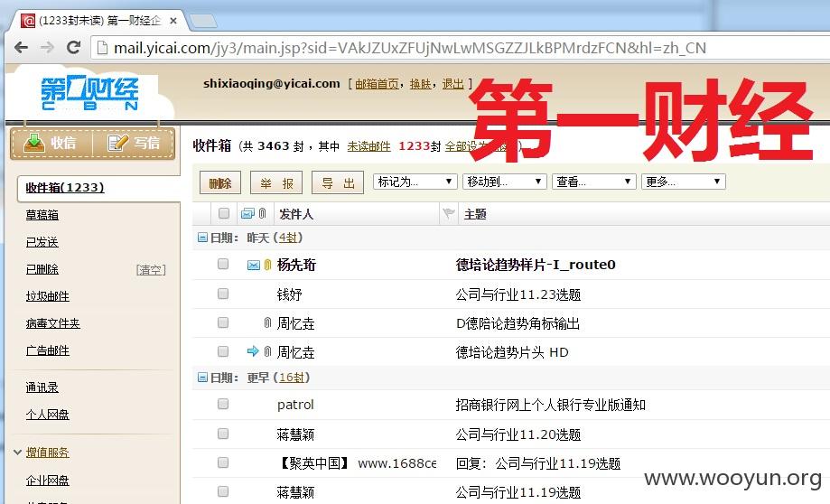Tick checkbox for 公司与行业11.20选题 email

point(223,434)
